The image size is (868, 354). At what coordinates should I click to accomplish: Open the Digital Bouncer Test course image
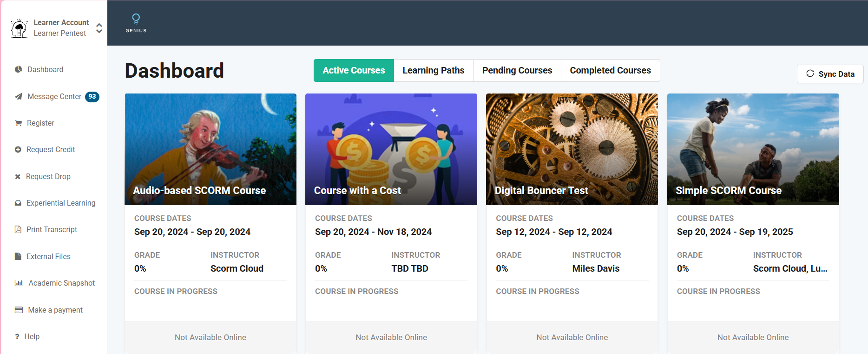(x=572, y=149)
